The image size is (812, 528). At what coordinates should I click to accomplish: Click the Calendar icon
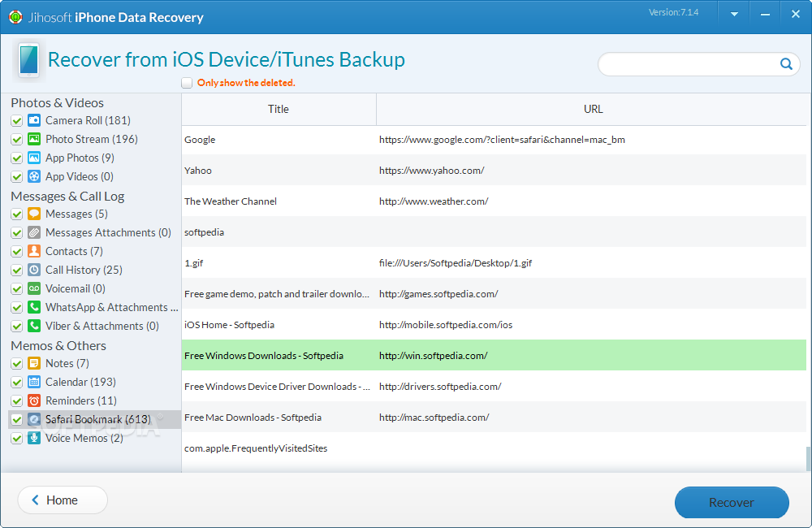point(34,382)
